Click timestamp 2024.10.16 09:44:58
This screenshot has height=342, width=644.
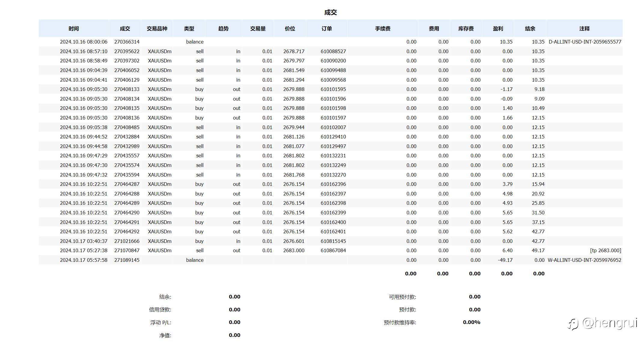coord(84,146)
